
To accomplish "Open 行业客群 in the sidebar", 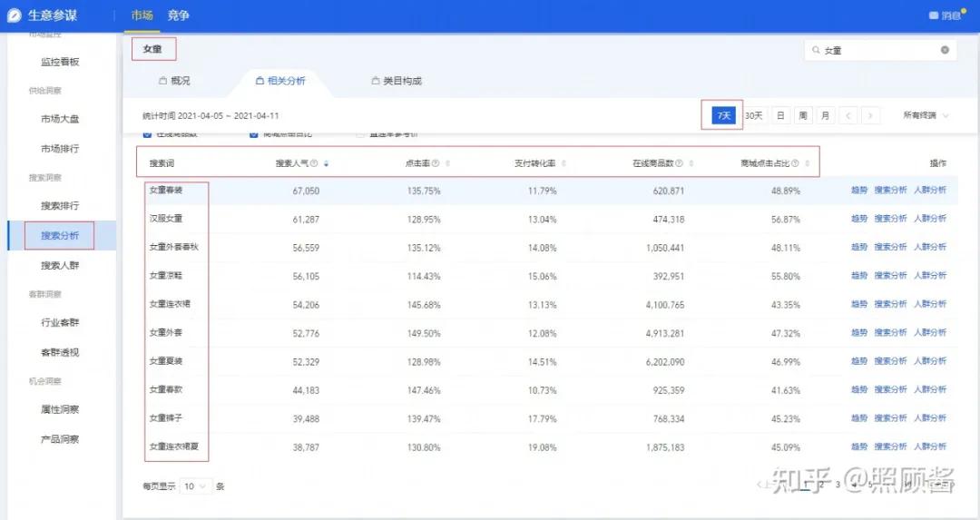I will pos(60,322).
